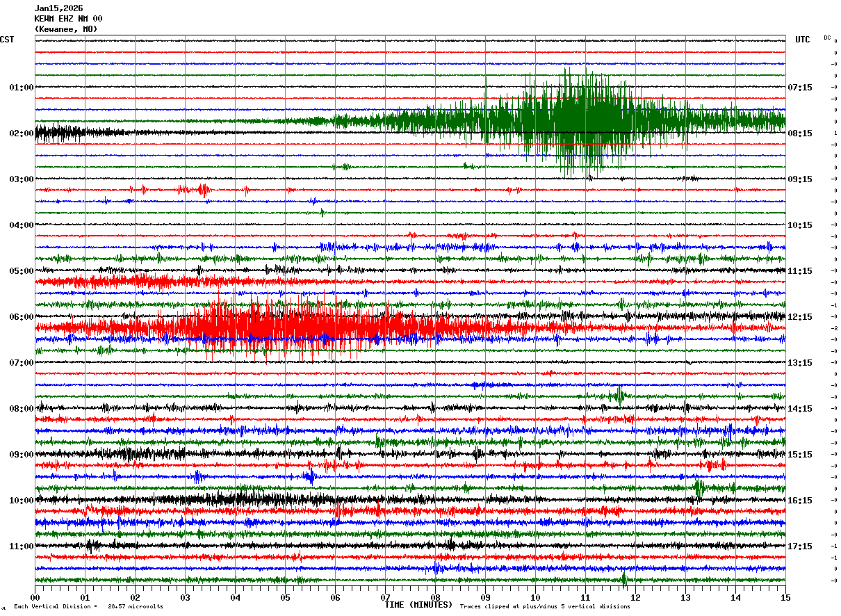Click the 08 minute axis tick label

(435, 597)
